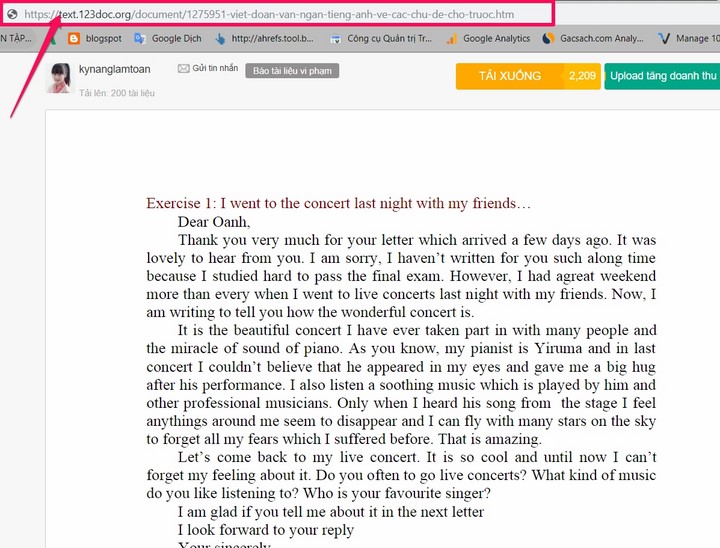This screenshot has width=720, height=548.
Task: Click the TẢI XUỐNG download button
Action: [x=509, y=76]
